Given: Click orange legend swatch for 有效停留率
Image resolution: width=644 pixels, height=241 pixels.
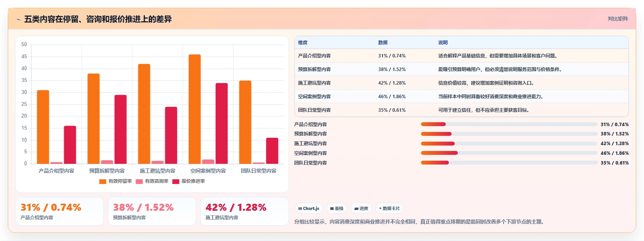Looking at the screenshot, I should [x=103, y=182].
